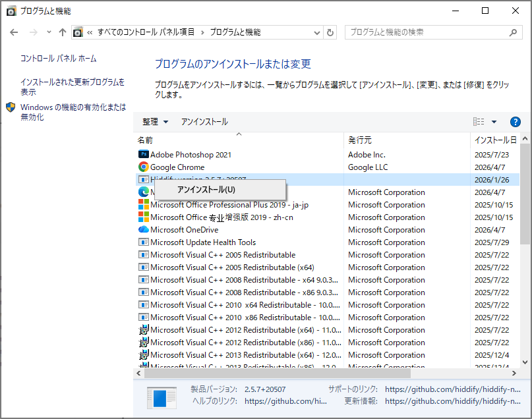Screen dimensions: 532x419
Task: Select Visual C++ 2010 x64 Redistributable row
Action: click(x=328, y=305)
